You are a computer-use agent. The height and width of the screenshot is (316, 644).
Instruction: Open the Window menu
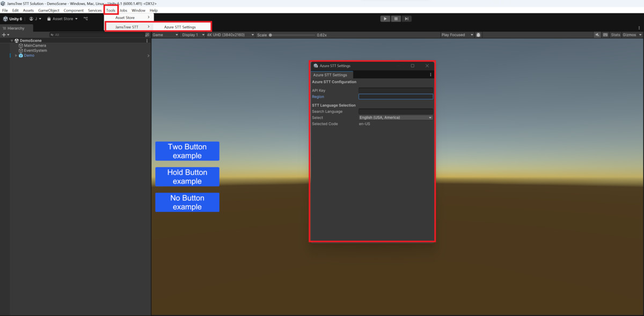(x=138, y=11)
